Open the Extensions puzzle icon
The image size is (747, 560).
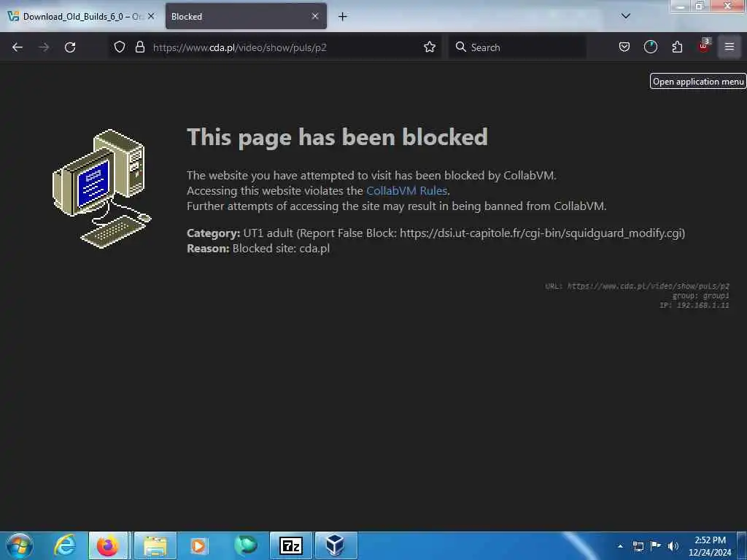pyautogui.click(x=677, y=47)
